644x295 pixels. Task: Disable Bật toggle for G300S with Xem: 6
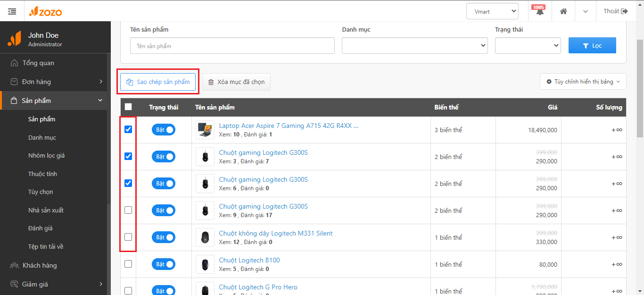coord(164,184)
